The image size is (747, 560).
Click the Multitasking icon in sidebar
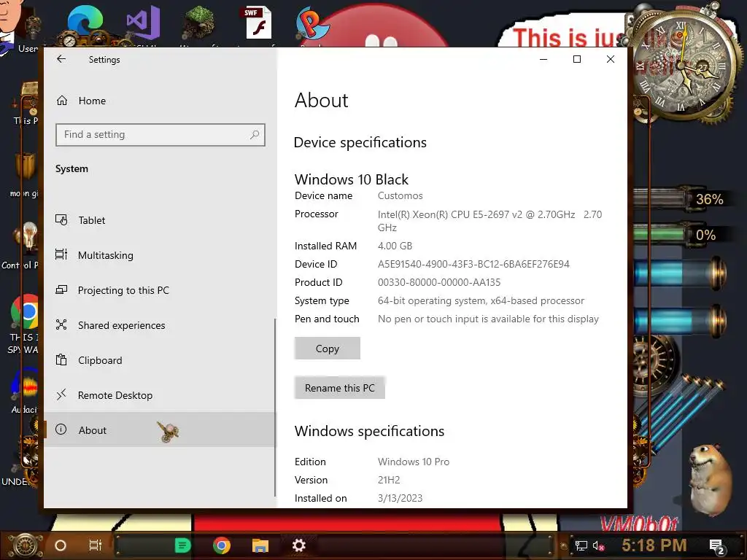coord(61,254)
